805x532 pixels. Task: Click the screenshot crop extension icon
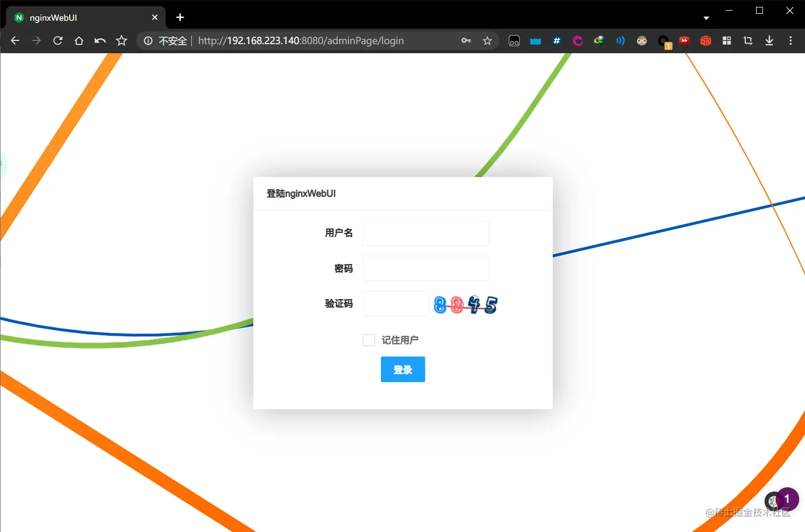coord(747,40)
